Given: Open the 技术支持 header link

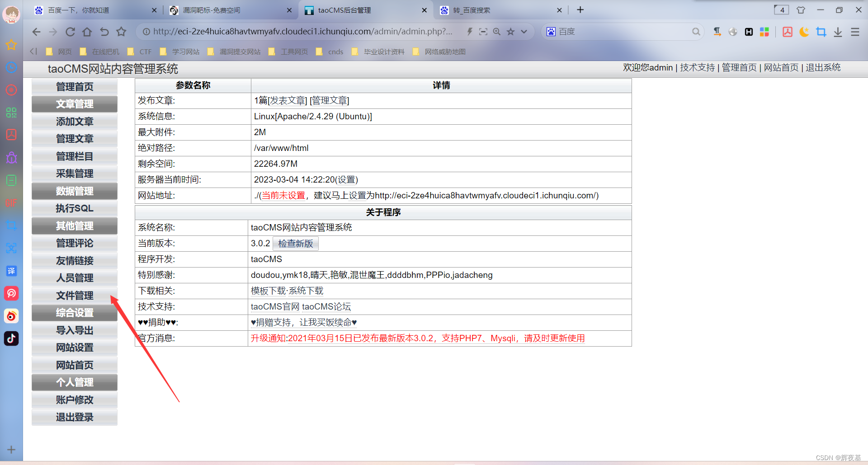Looking at the screenshot, I should 698,67.
